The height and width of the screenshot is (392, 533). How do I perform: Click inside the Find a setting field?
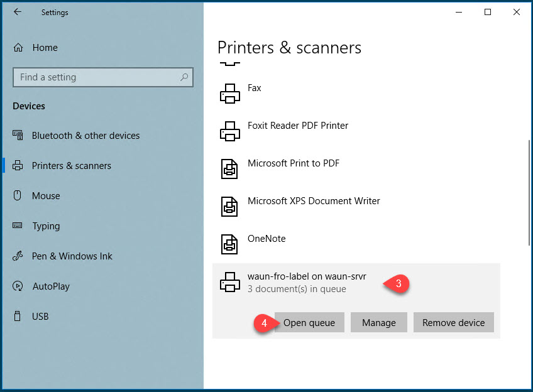94,77
